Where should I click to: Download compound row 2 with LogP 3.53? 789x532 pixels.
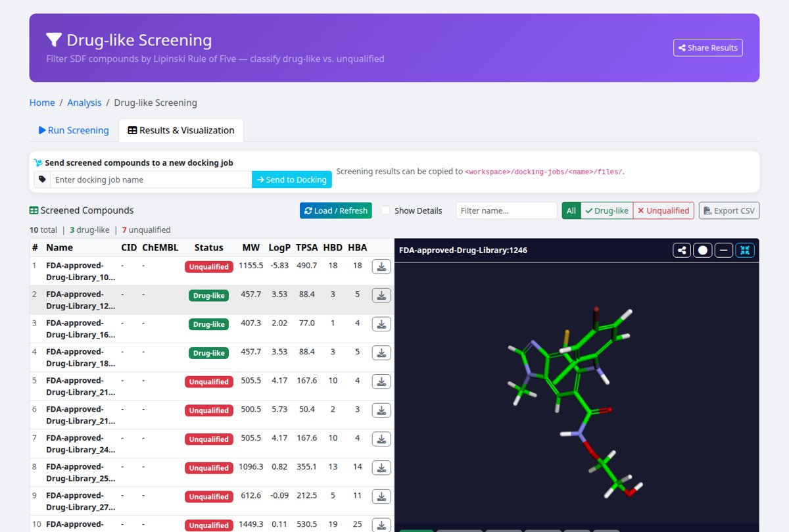pos(381,295)
